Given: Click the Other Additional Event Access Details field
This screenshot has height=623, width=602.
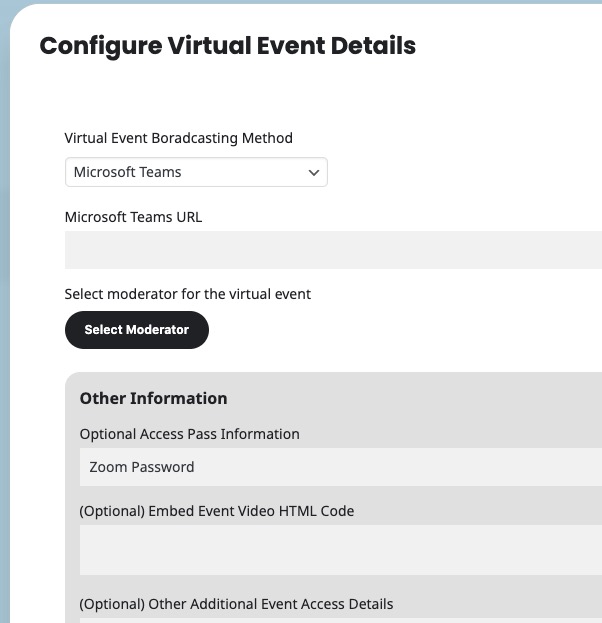Looking at the screenshot, I should (340, 620).
